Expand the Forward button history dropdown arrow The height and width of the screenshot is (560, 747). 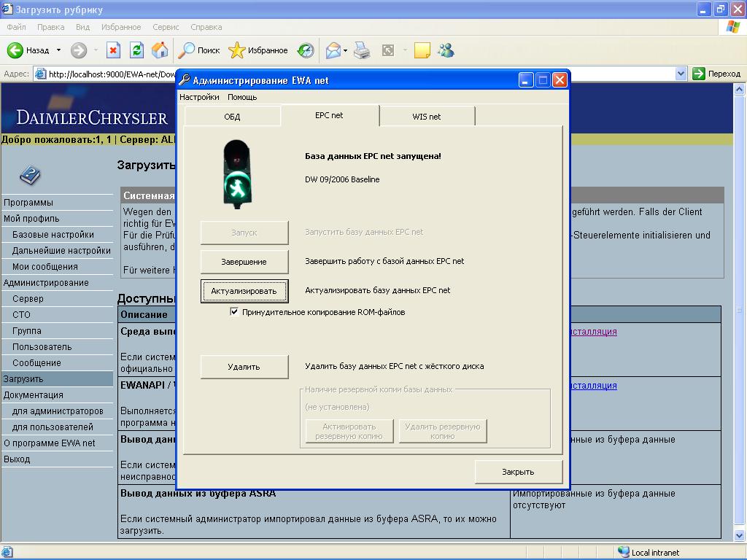(96, 50)
